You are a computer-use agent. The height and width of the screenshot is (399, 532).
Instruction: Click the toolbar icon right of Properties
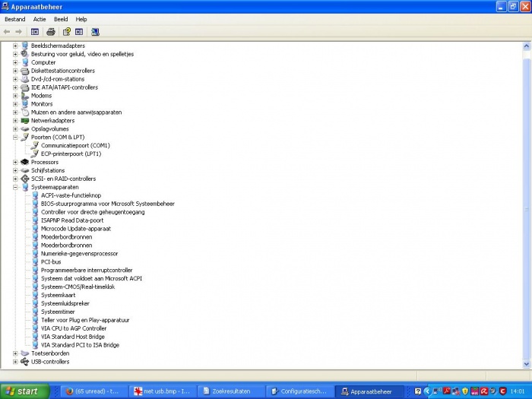click(x=79, y=32)
